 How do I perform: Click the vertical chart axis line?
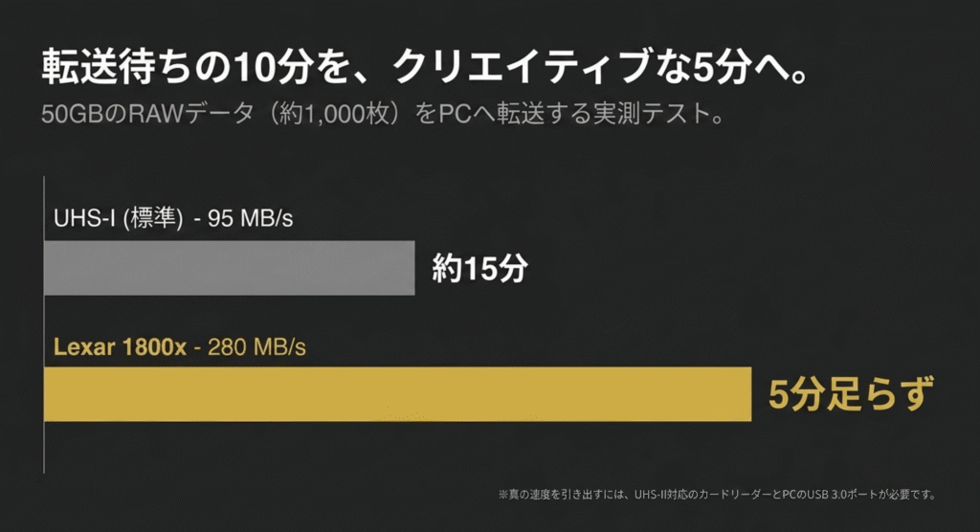[44, 324]
